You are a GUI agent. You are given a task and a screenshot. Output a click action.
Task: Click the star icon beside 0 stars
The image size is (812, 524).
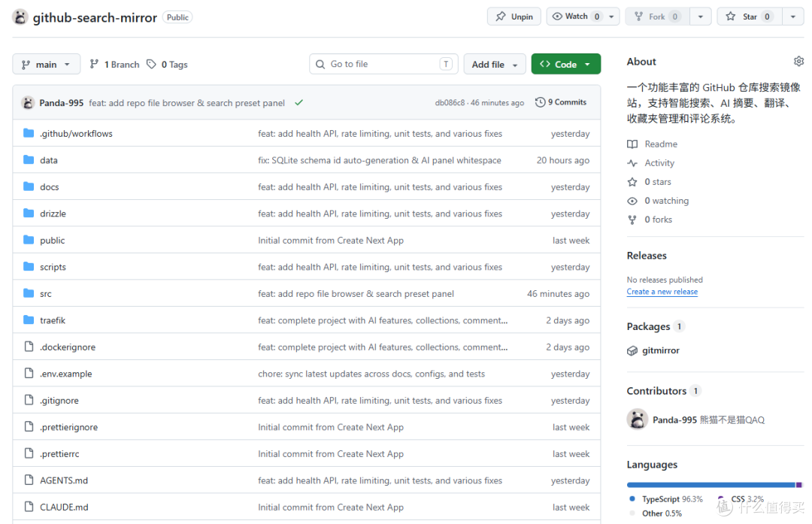tap(632, 182)
